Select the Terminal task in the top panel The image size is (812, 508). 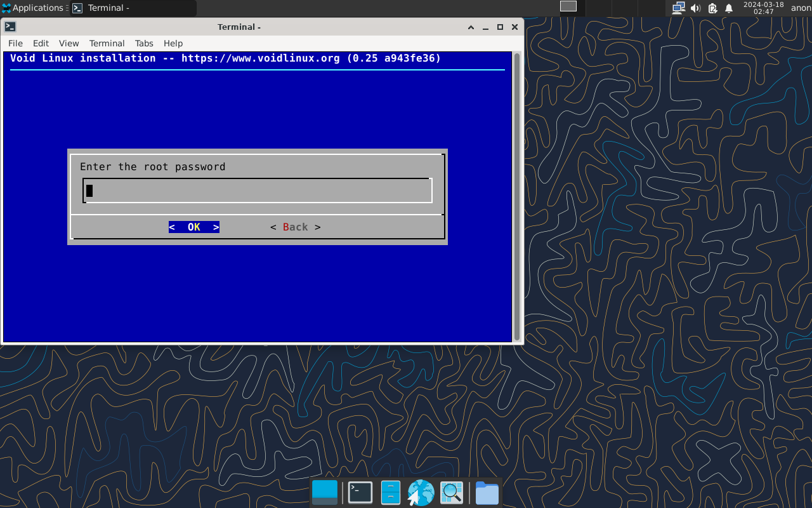(x=133, y=8)
